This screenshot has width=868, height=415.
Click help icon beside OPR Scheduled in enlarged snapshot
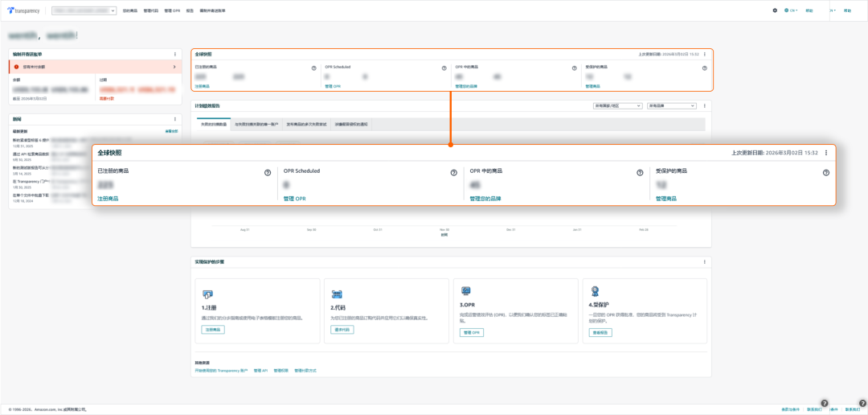[x=454, y=172]
